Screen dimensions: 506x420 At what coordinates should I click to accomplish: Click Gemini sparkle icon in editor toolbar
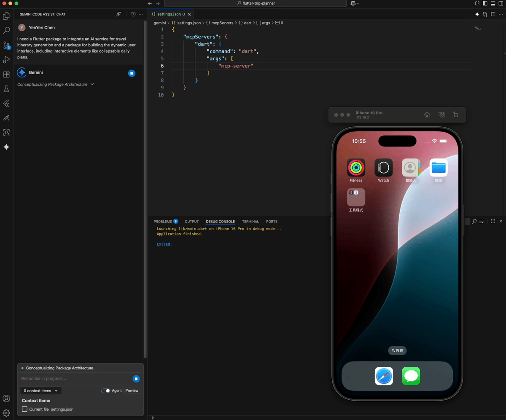point(477,14)
